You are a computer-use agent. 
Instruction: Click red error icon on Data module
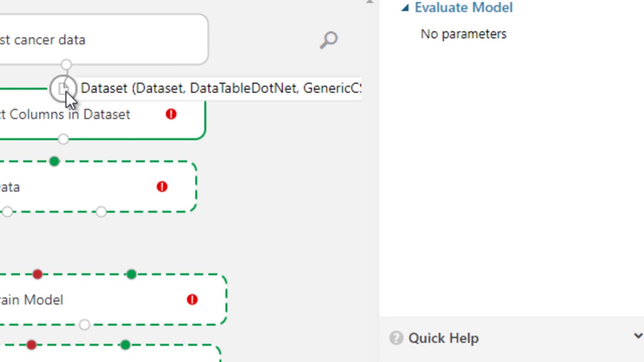pos(162,187)
